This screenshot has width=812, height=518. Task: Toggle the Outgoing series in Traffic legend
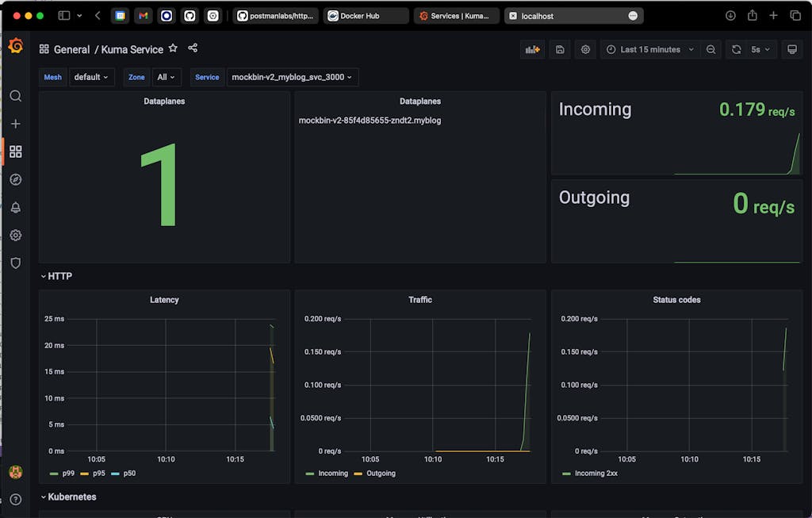pyautogui.click(x=381, y=474)
